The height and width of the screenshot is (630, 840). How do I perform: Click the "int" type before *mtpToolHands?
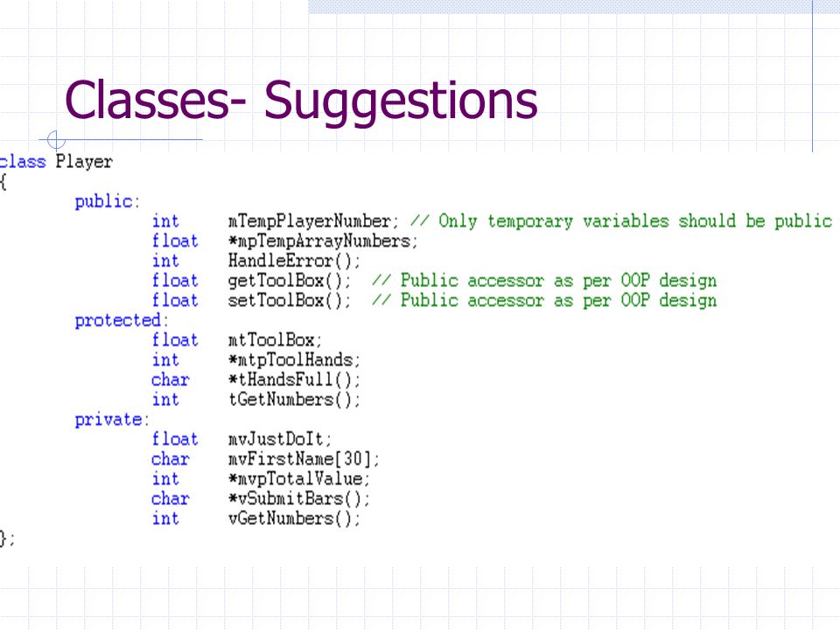tap(165, 360)
